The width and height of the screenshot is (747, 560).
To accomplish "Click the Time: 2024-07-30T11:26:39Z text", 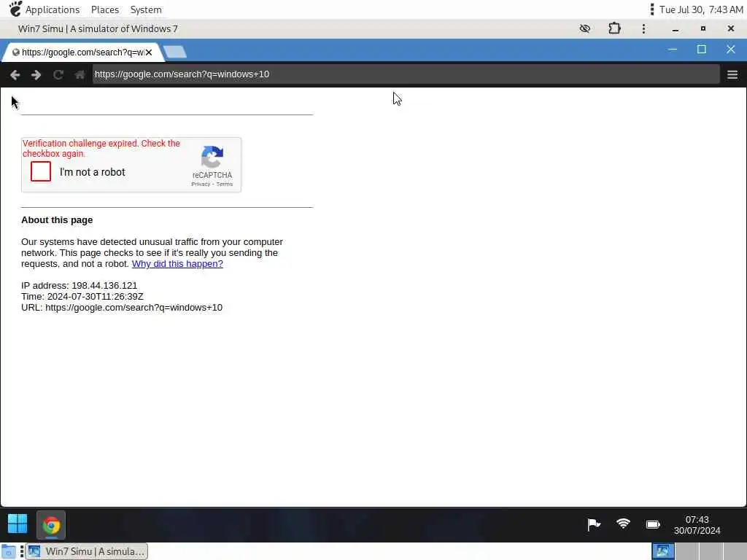I will 82,297.
